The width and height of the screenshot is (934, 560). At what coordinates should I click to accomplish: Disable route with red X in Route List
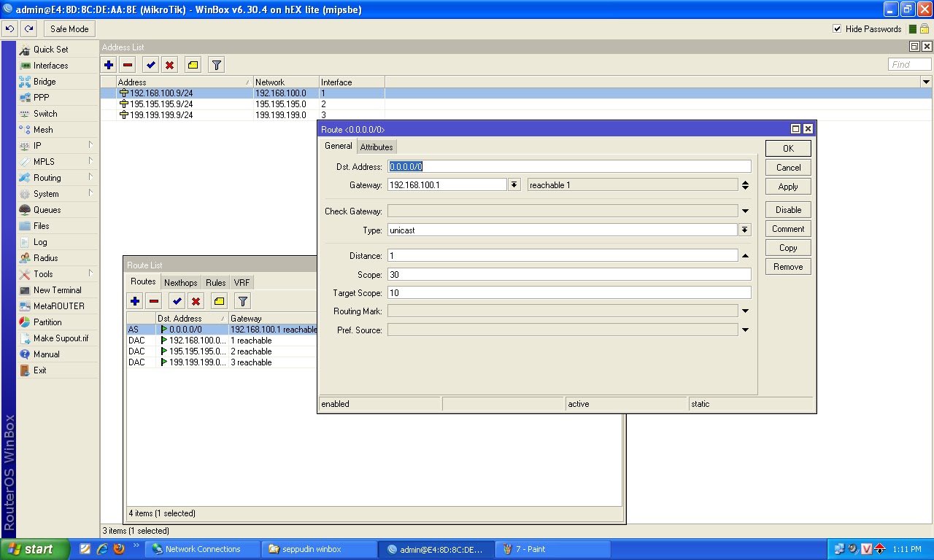196,300
